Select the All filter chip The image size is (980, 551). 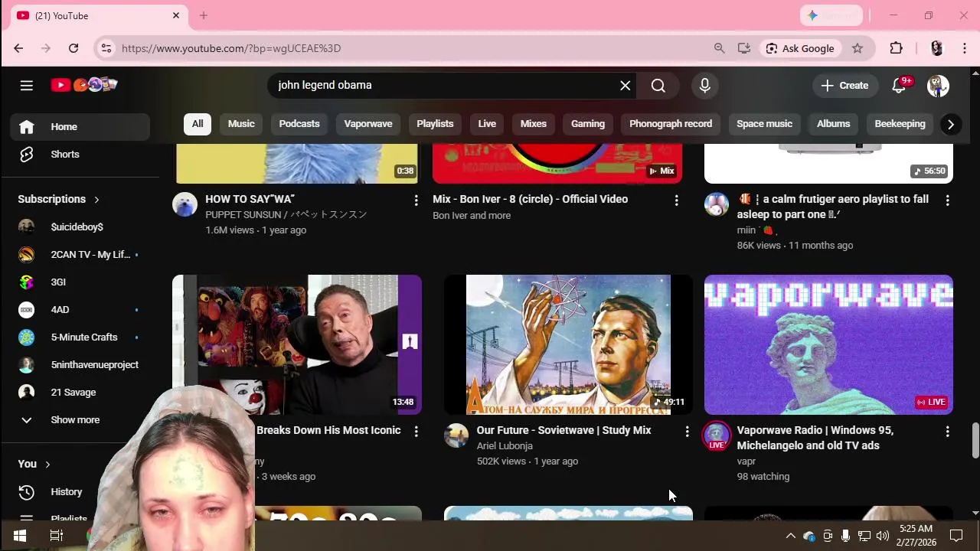click(x=198, y=124)
